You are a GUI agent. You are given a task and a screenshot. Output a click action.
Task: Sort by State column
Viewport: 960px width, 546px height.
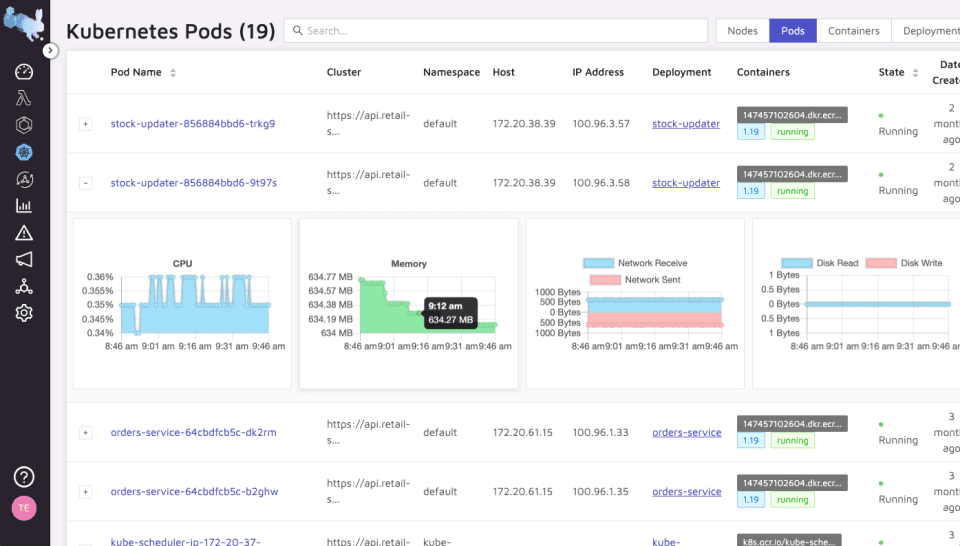(915, 73)
